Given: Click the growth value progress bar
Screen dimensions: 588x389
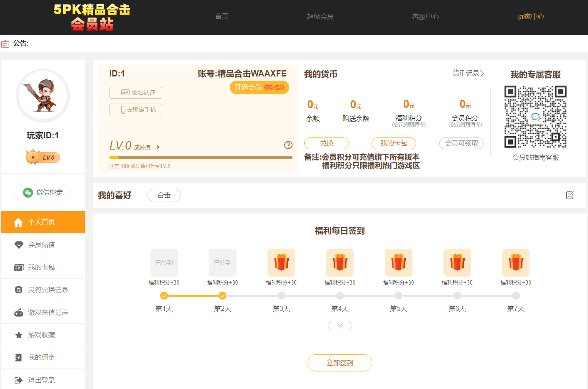Looking at the screenshot, I should point(201,158).
